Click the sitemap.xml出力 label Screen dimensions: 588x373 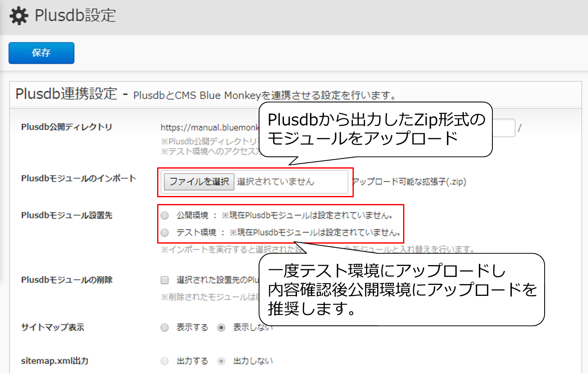[x=55, y=361]
